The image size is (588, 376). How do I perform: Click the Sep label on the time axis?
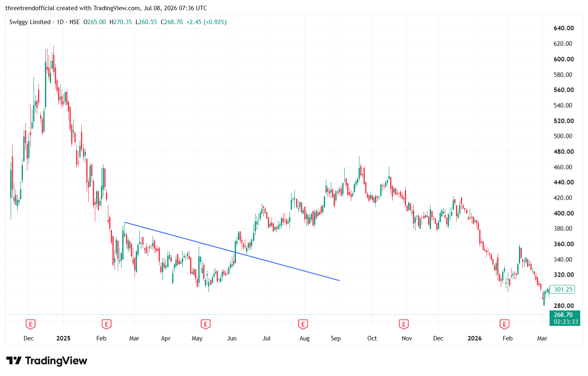click(x=336, y=338)
